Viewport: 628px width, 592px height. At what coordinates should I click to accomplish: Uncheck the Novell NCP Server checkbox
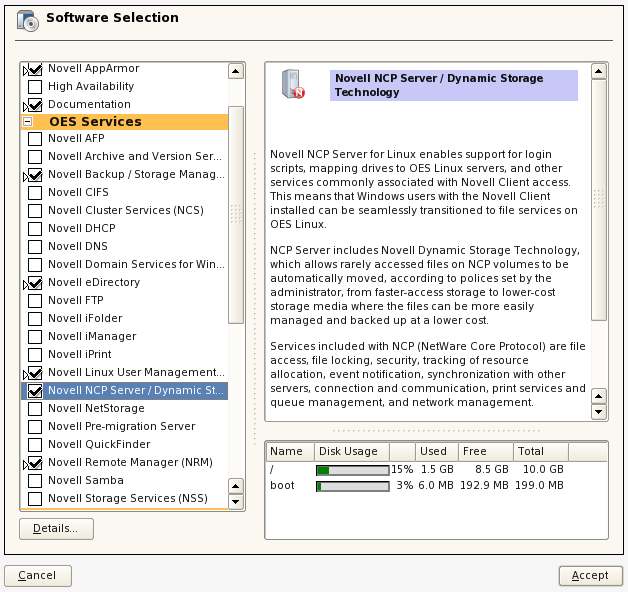(x=35, y=391)
